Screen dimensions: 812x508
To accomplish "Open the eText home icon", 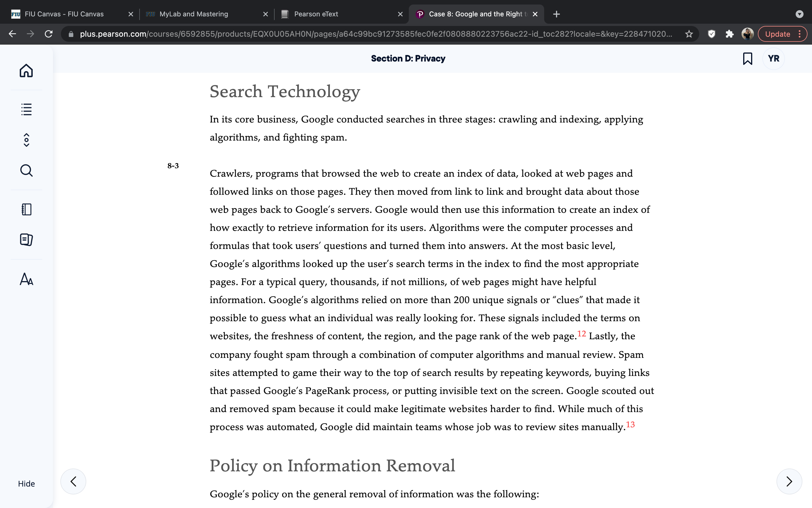I will point(26,71).
